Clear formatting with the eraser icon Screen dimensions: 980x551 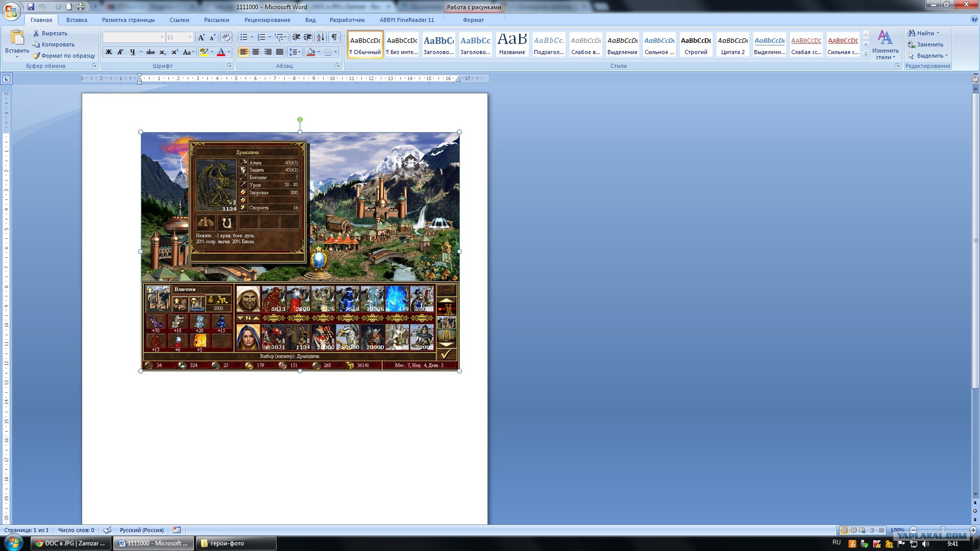[x=226, y=37]
